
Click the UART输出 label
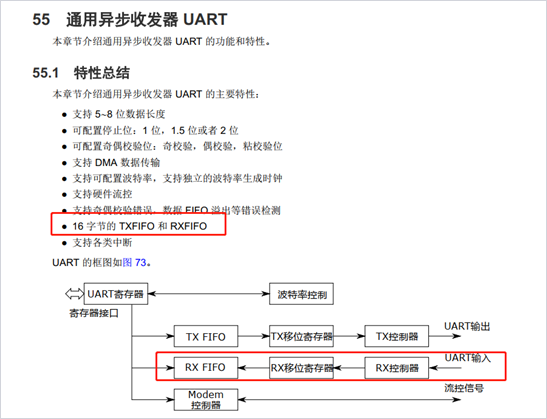coord(467,326)
